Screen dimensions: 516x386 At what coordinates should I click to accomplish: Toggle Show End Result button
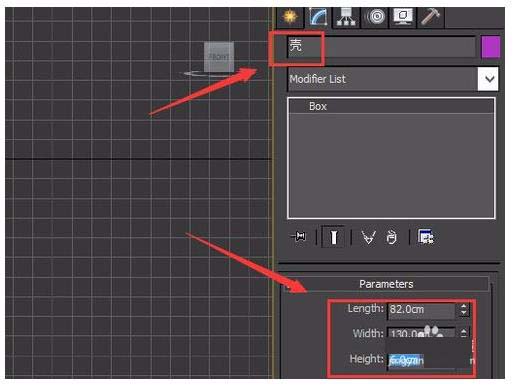(333, 237)
